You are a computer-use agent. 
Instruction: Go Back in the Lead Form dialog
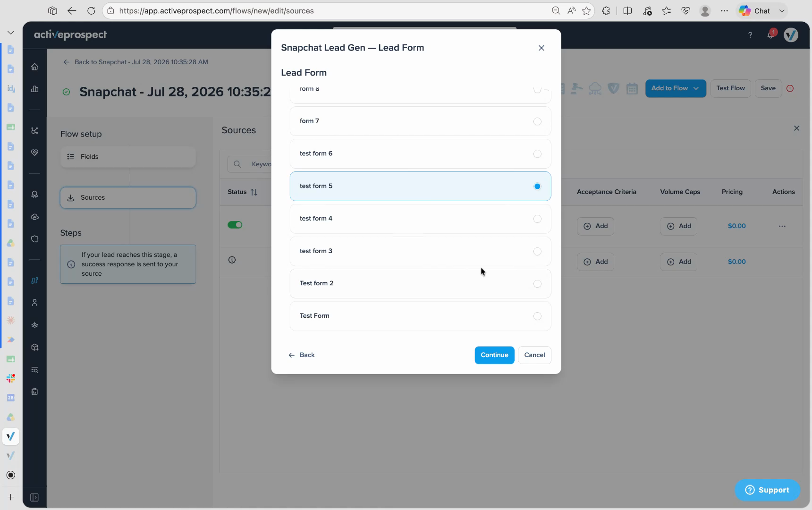tap(302, 355)
